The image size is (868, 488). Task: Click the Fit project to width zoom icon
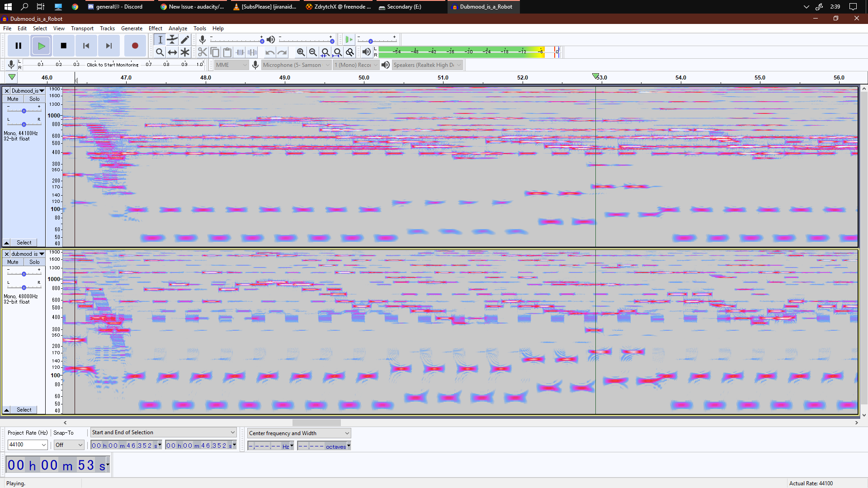pyautogui.click(x=338, y=52)
